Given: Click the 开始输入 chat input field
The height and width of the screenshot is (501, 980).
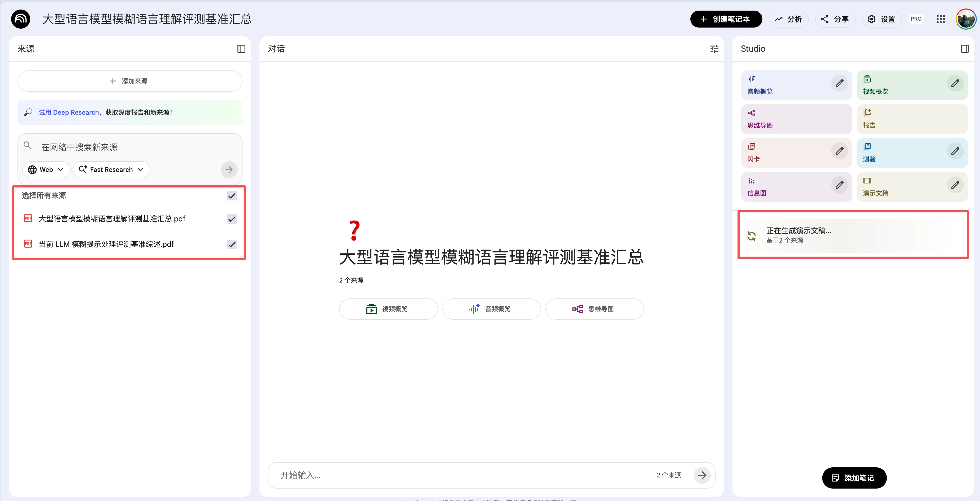Looking at the screenshot, I should 457,475.
